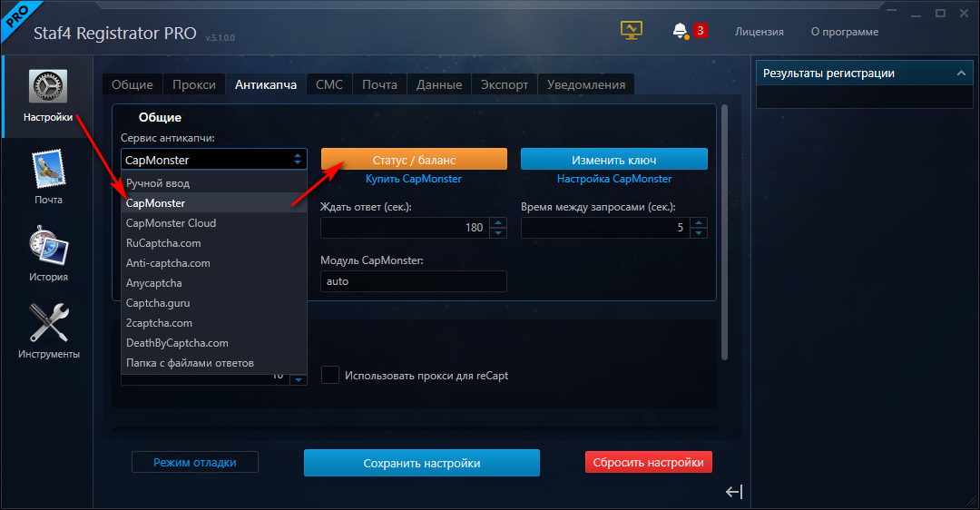Viewport: 980px width, 510px height.
Task: Open the Сервис антикапчи combo box
Action: 214,160
